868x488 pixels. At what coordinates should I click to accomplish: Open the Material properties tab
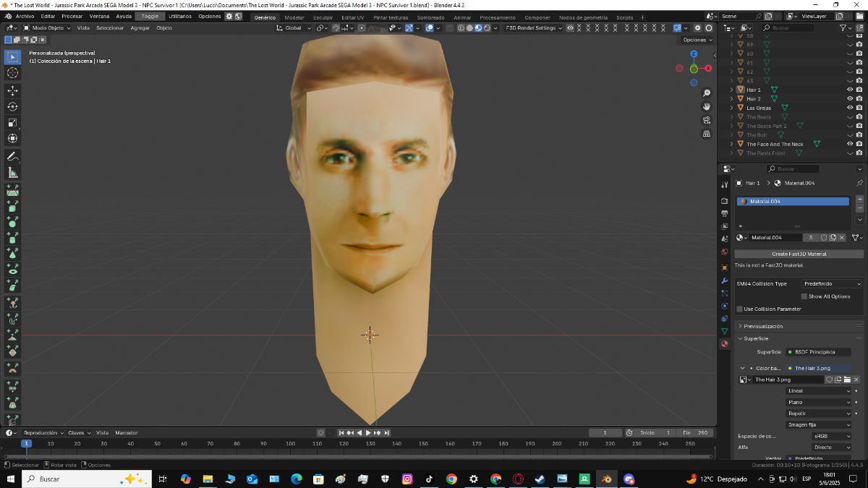724,344
